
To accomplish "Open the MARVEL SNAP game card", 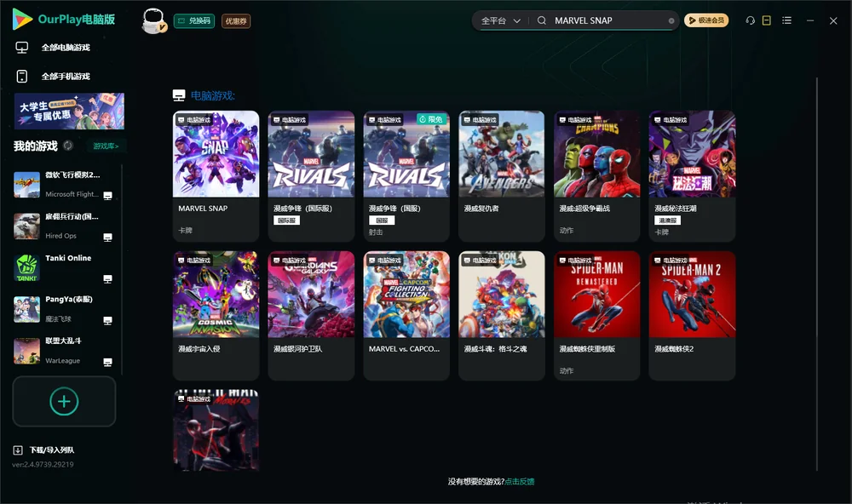I will pos(216,176).
